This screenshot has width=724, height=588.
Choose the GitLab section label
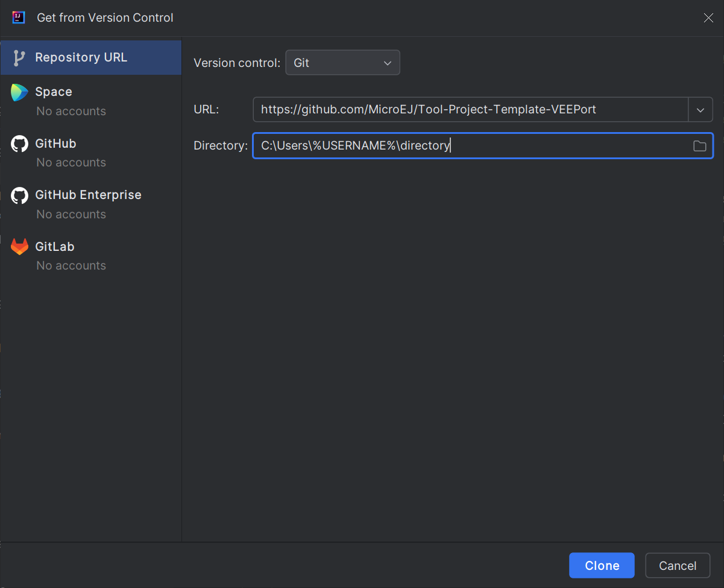[55, 247]
